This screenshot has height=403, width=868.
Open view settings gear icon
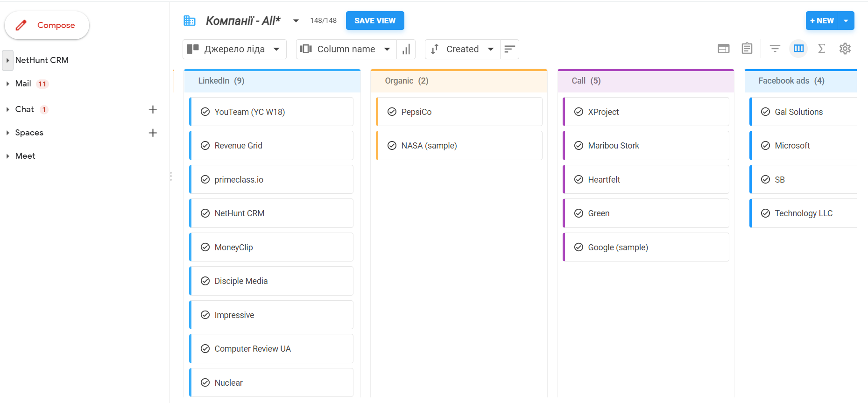point(845,49)
